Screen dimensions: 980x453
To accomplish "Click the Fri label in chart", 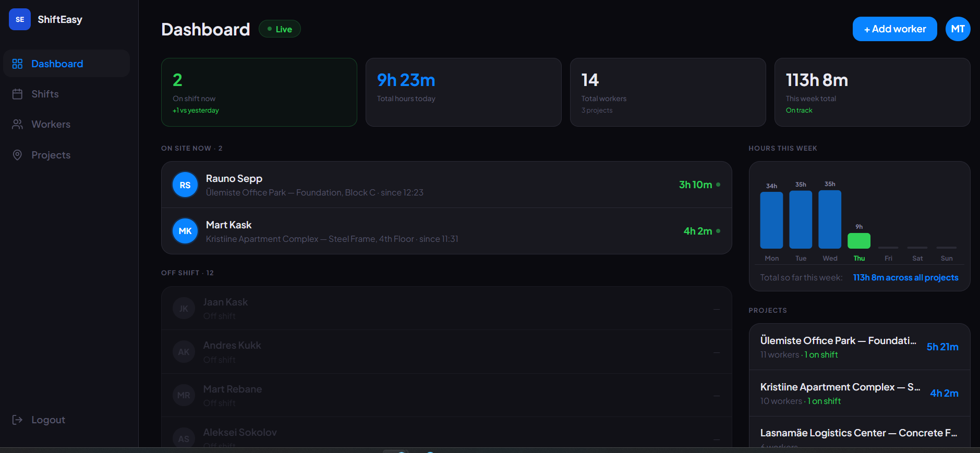I will point(888,258).
